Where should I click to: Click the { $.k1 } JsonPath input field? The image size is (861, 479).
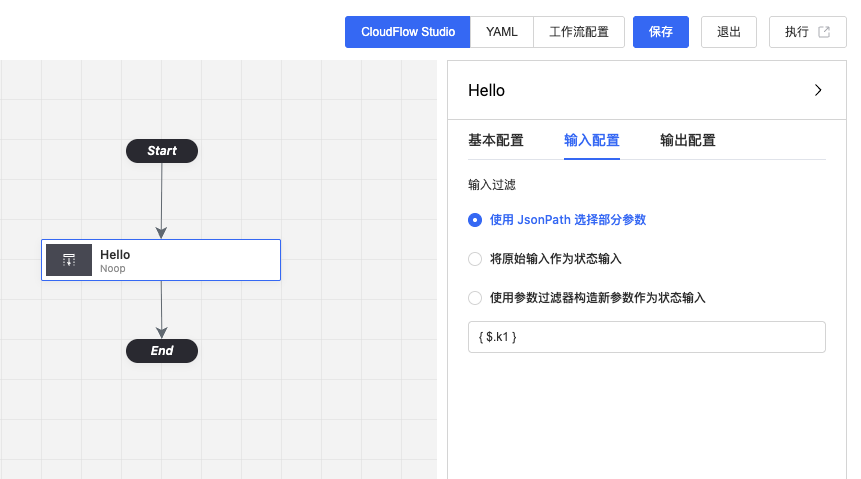647,337
